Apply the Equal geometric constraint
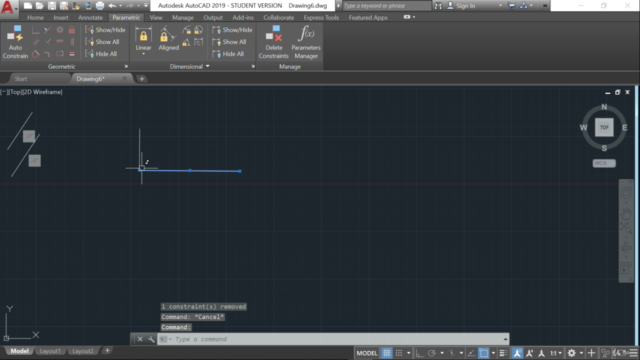The width and height of the screenshot is (640, 360). click(72, 54)
